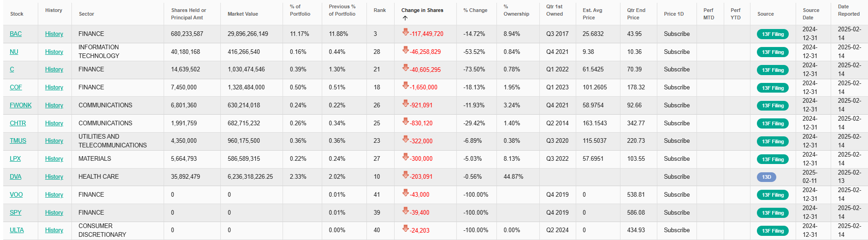Sort by Source Date column header

click(x=811, y=14)
